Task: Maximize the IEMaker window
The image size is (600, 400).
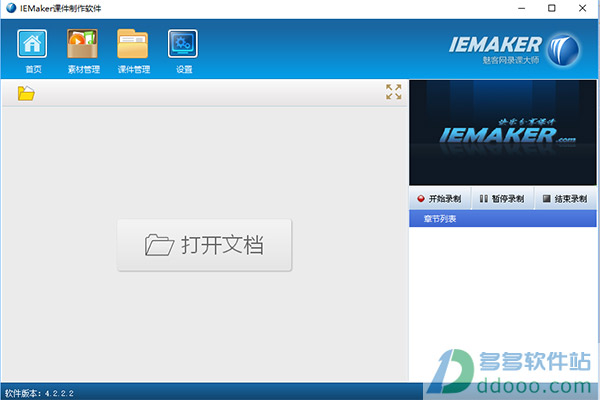Action: [x=551, y=8]
